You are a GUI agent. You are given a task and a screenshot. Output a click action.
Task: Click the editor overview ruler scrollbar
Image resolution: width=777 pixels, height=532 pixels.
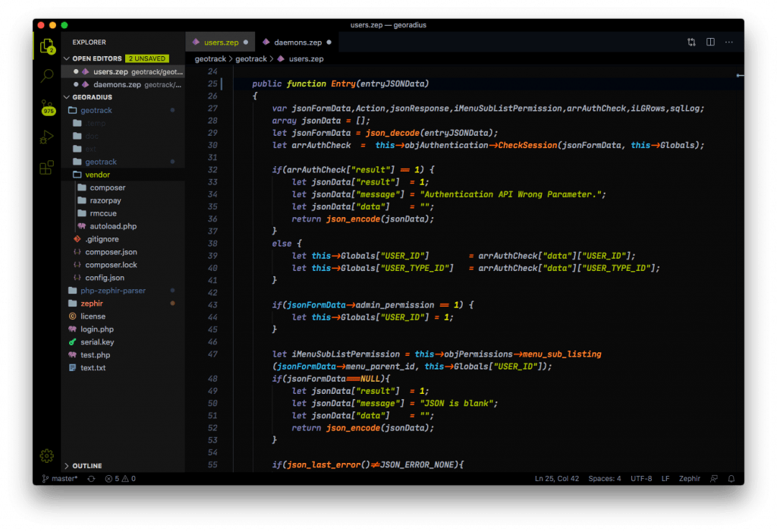tap(740, 268)
